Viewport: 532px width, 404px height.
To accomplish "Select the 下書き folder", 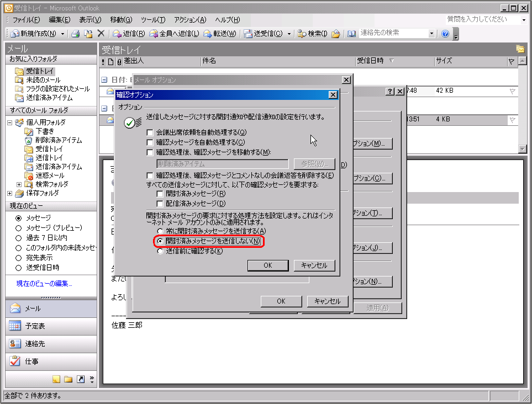I will click(39, 131).
